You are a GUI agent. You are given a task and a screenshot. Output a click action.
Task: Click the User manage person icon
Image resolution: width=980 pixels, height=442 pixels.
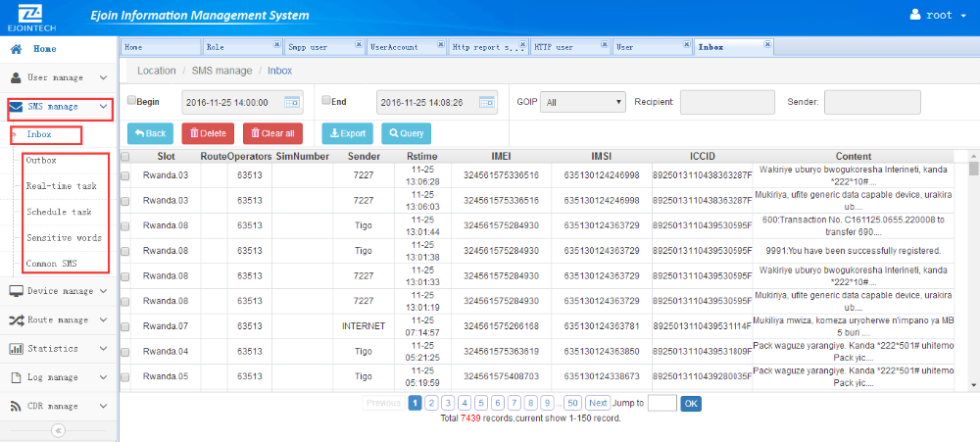[x=17, y=77]
